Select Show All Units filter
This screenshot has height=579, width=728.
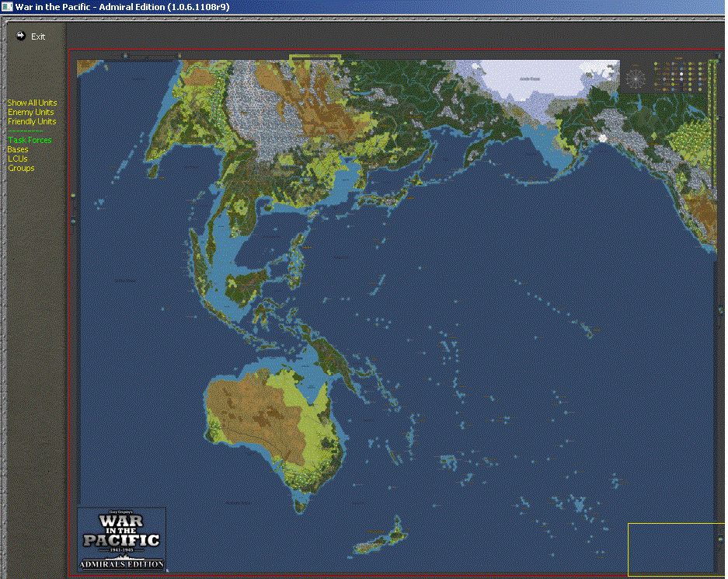(32, 103)
